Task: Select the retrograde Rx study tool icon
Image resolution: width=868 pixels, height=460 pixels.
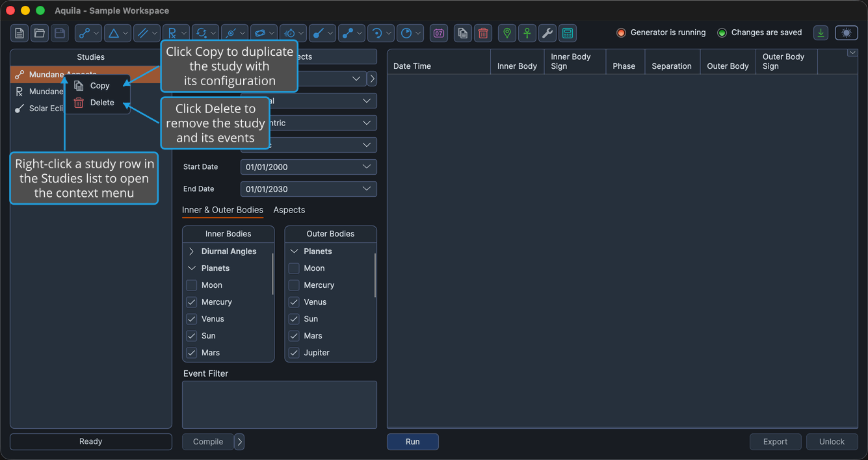Action: coord(172,33)
